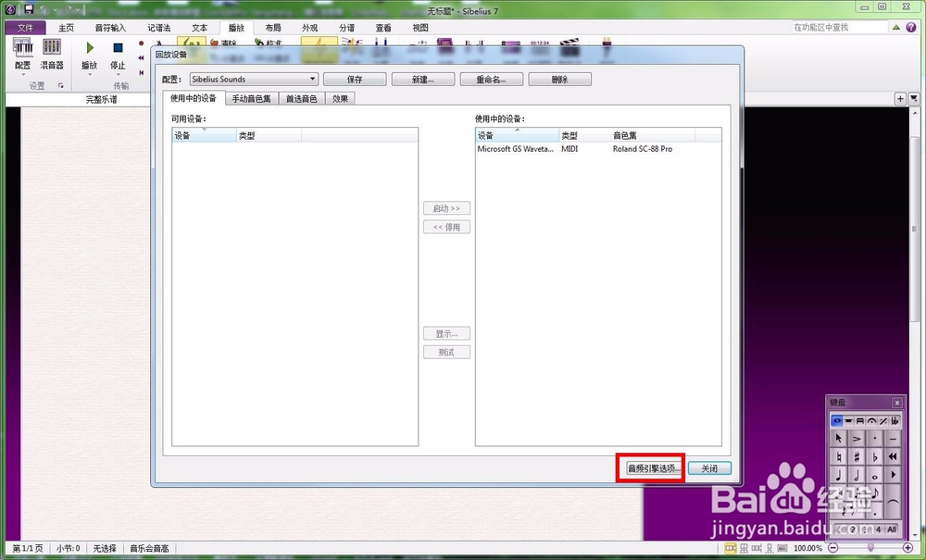This screenshot has width=926, height=560.
Task: Expand arrow beneath 配置 ribbon button
Action: 23,75
